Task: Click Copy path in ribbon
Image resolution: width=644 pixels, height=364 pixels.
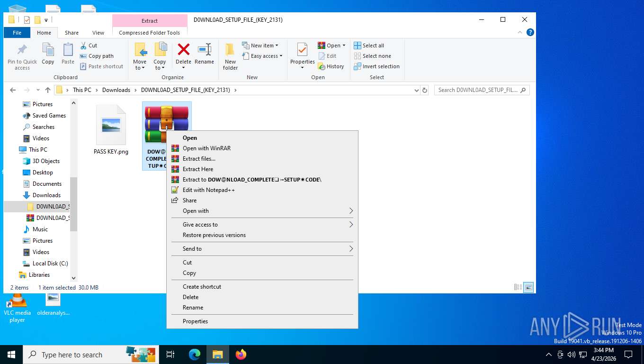Action: tap(97, 56)
